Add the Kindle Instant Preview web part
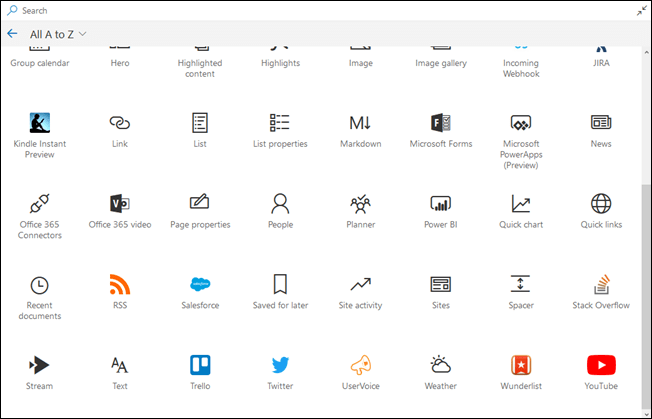The height and width of the screenshot is (419, 652). 40,123
